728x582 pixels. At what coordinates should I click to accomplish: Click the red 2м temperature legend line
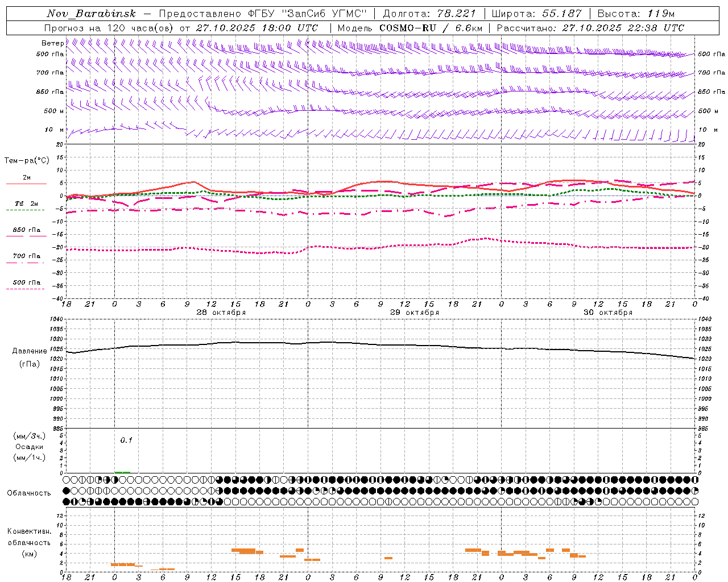(27, 184)
